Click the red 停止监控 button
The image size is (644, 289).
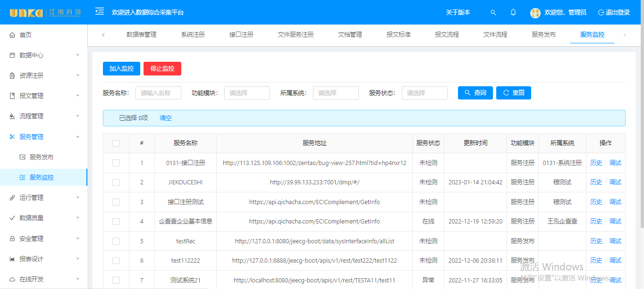pyautogui.click(x=162, y=69)
